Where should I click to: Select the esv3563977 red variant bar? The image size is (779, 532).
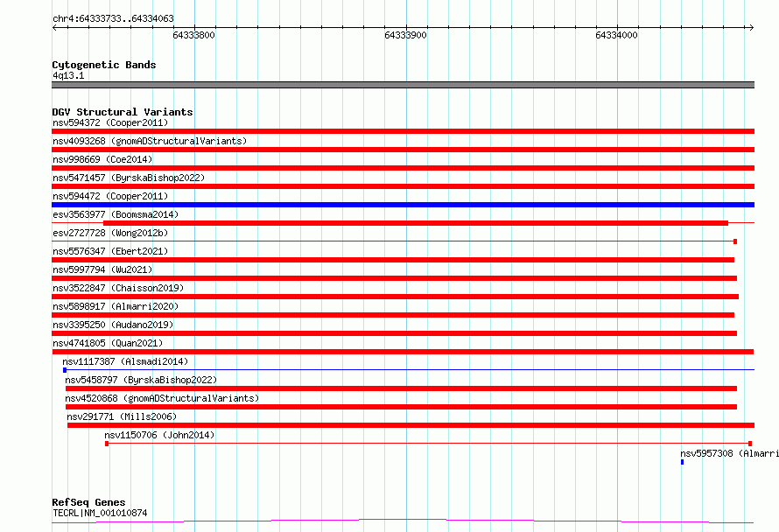416,223
